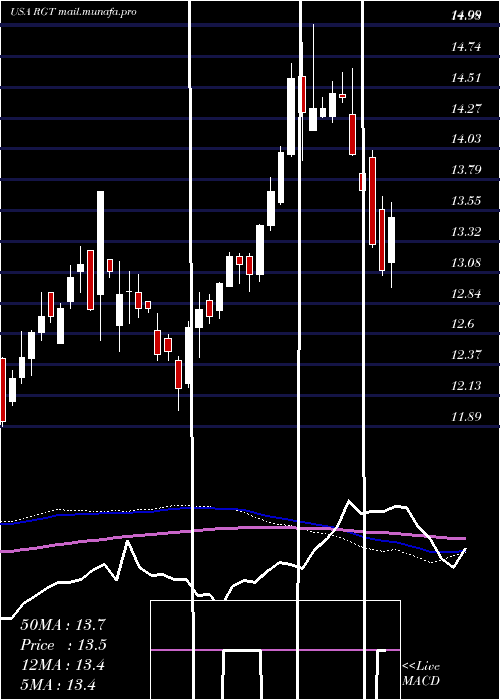
Task: Click the 14.27 price axis label
Action: click(466, 108)
